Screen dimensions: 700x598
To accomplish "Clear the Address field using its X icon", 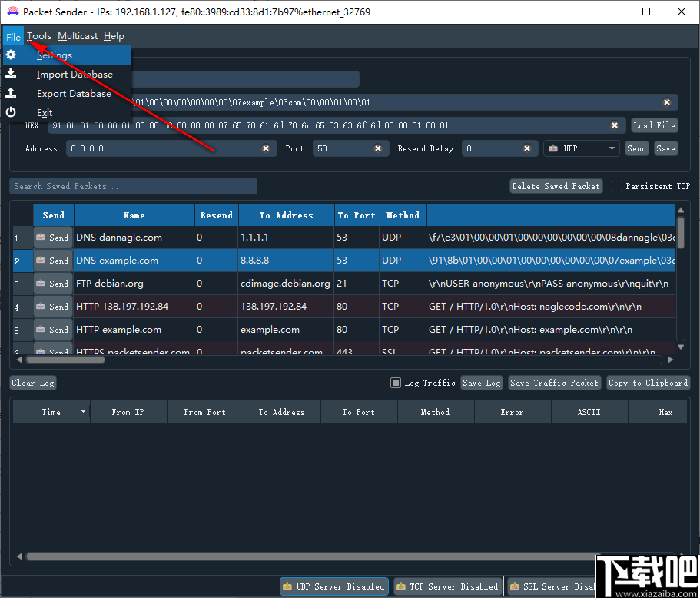I will coord(266,148).
